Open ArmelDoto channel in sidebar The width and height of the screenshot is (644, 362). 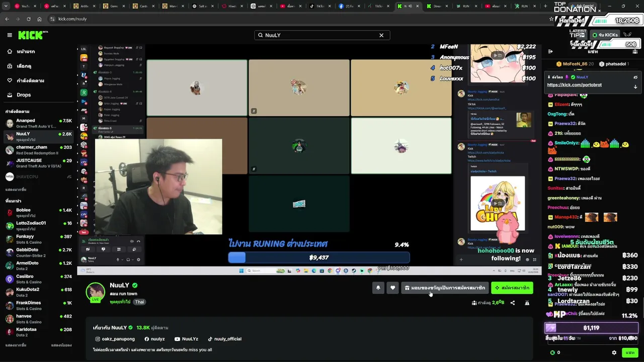39,265
